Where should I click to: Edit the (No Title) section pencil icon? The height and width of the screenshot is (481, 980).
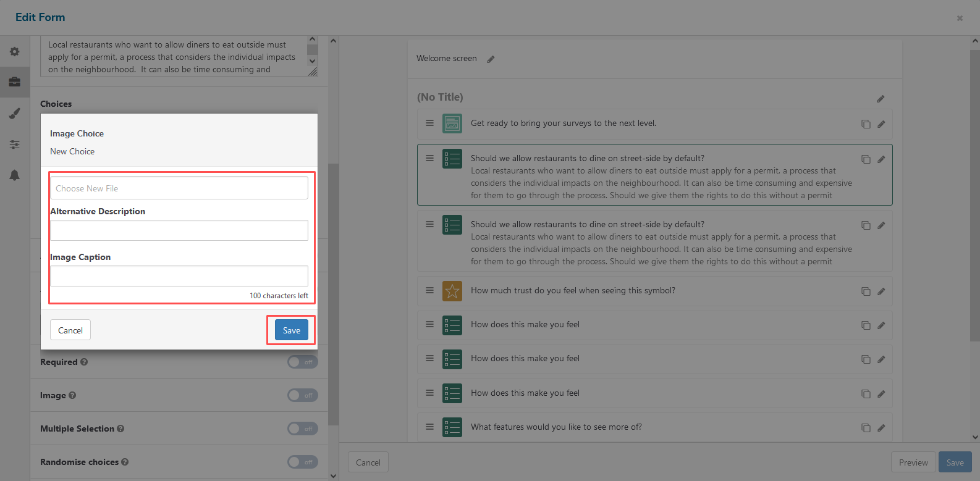coord(881,99)
